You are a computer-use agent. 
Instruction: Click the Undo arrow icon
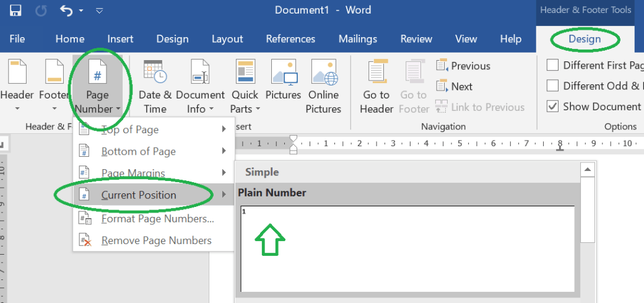tap(67, 11)
